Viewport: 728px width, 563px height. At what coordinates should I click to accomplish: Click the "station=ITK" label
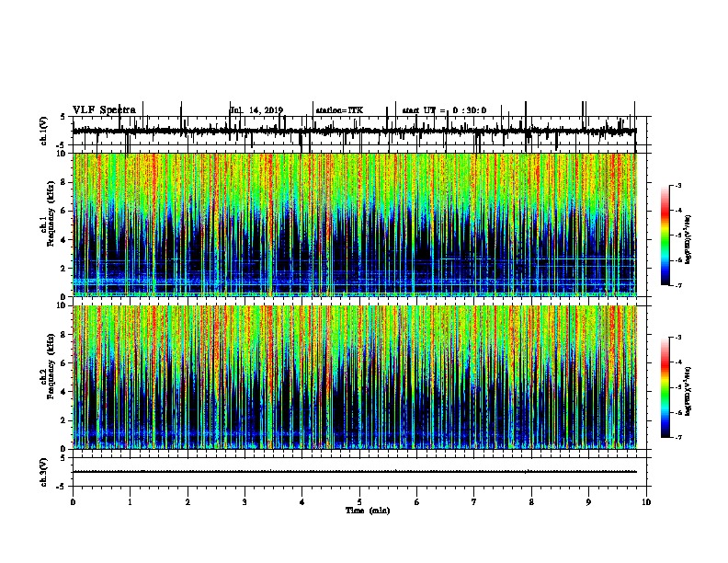[x=339, y=110]
